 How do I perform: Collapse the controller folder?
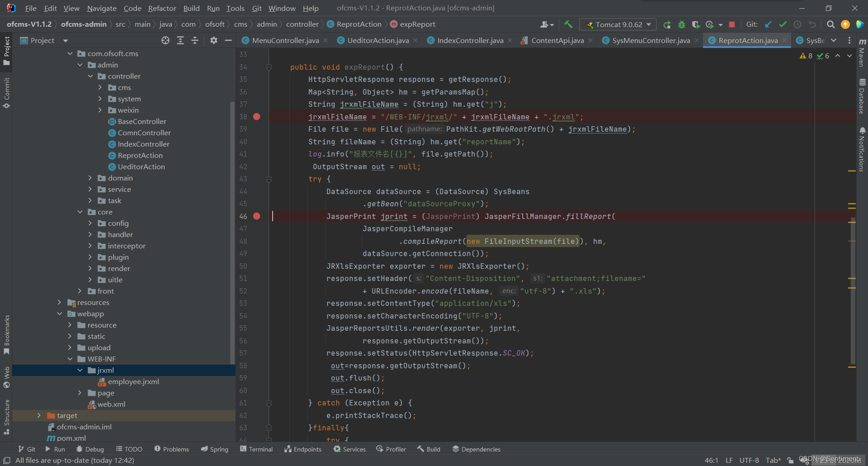coord(90,76)
